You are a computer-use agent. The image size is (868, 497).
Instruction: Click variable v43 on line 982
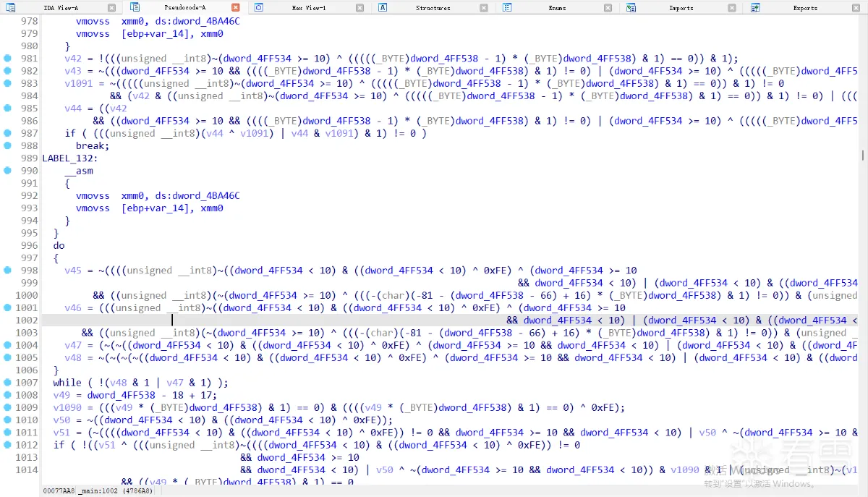coord(73,71)
